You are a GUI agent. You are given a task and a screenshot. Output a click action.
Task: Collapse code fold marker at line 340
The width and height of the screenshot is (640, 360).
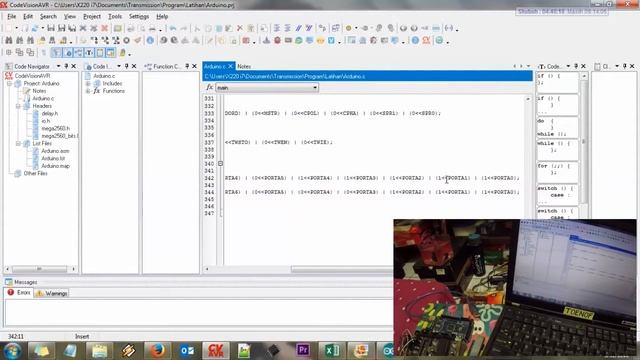point(220,164)
